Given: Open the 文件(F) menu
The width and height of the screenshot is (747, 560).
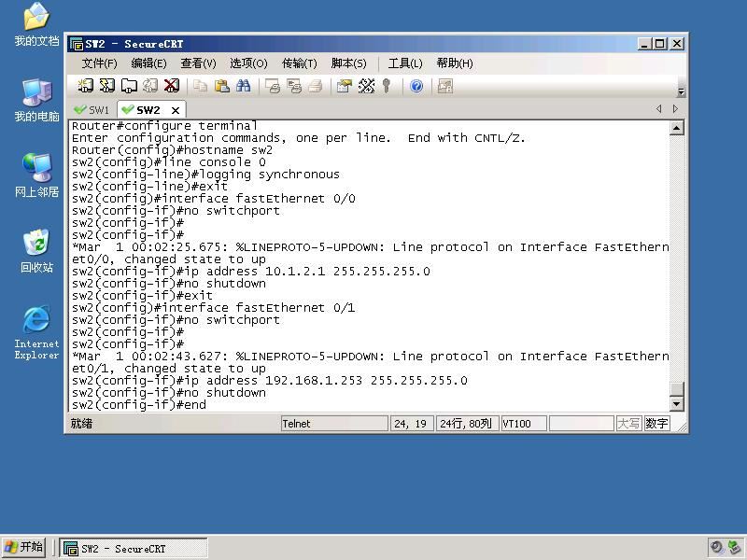Looking at the screenshot, I should coord(99,63).
